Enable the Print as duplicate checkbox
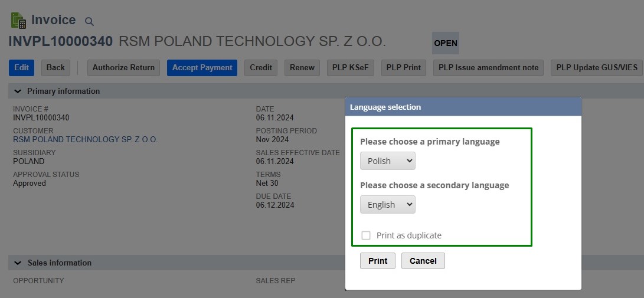The image size is (644, 298). coord(366,235)
